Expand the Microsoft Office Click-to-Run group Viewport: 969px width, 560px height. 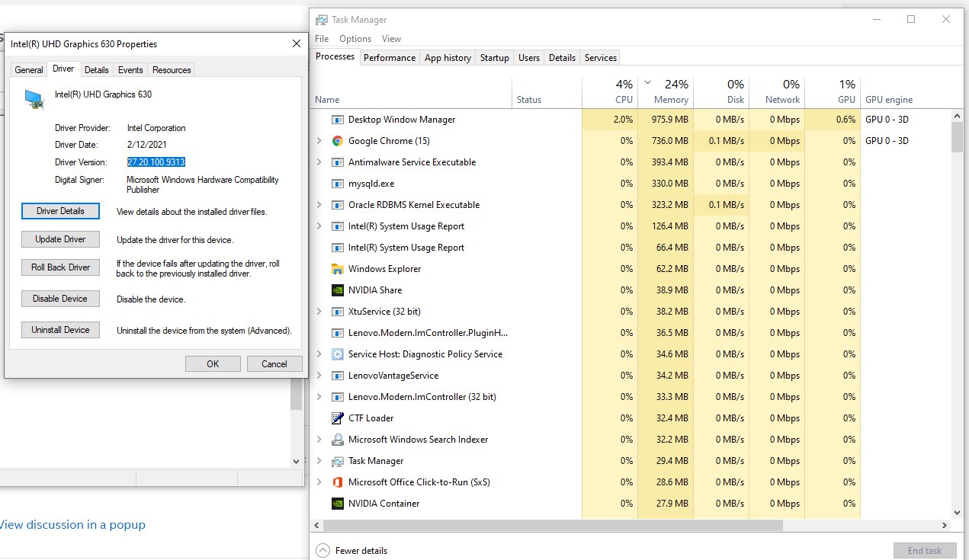coord(319,482)
